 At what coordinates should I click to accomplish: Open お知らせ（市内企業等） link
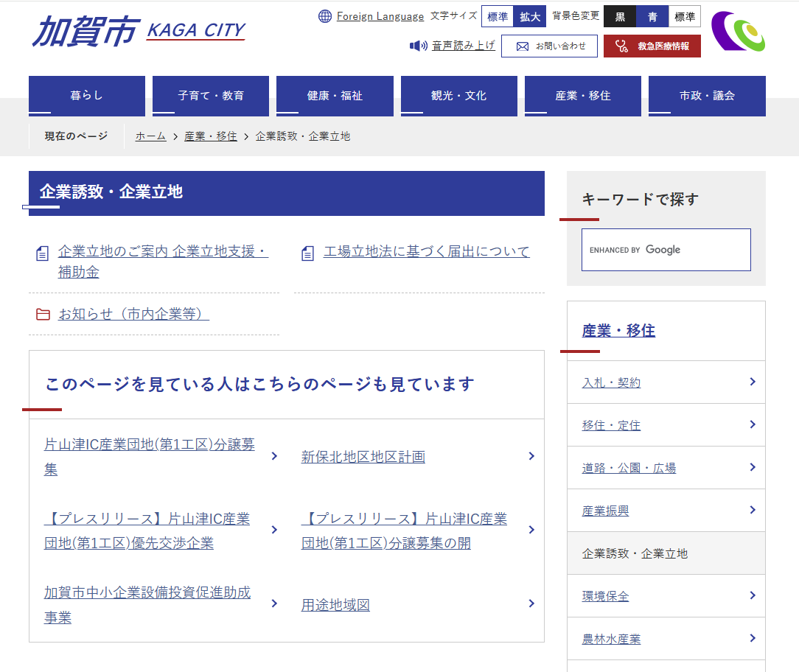133,314
